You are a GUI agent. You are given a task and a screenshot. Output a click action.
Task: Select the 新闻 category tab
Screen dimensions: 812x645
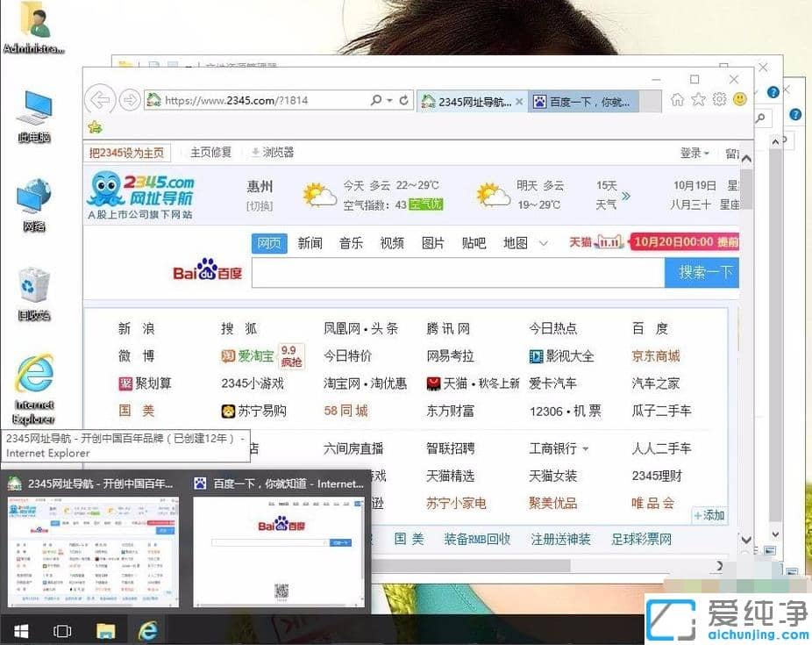[x=310, y=243]
